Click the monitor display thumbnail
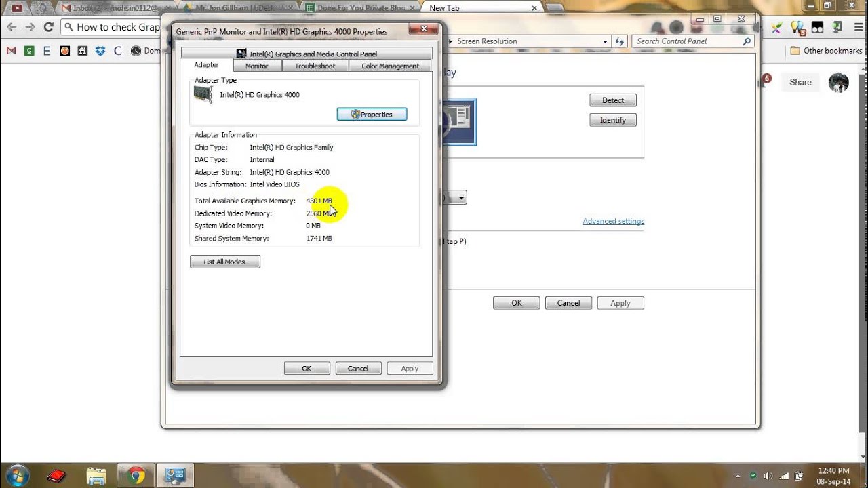The width and height of the screenshot is (868, 488). pos(459,122)
